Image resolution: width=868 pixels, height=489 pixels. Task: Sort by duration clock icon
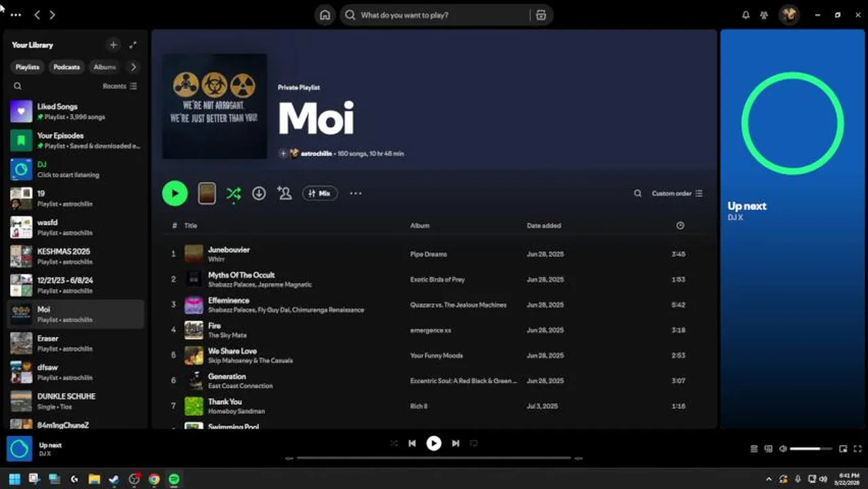[681, 225]
